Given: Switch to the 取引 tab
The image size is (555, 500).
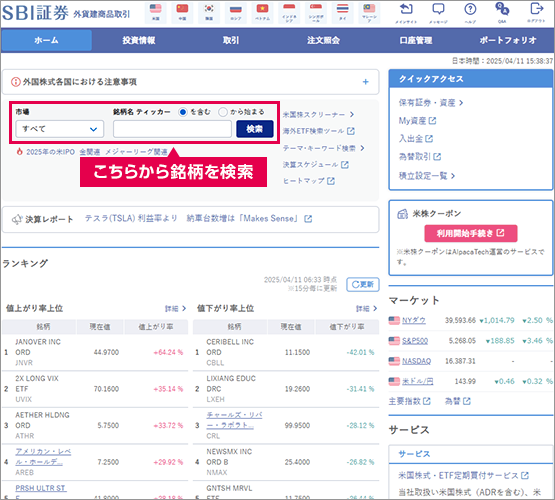Looking at the screenshot, I should 231,40.
